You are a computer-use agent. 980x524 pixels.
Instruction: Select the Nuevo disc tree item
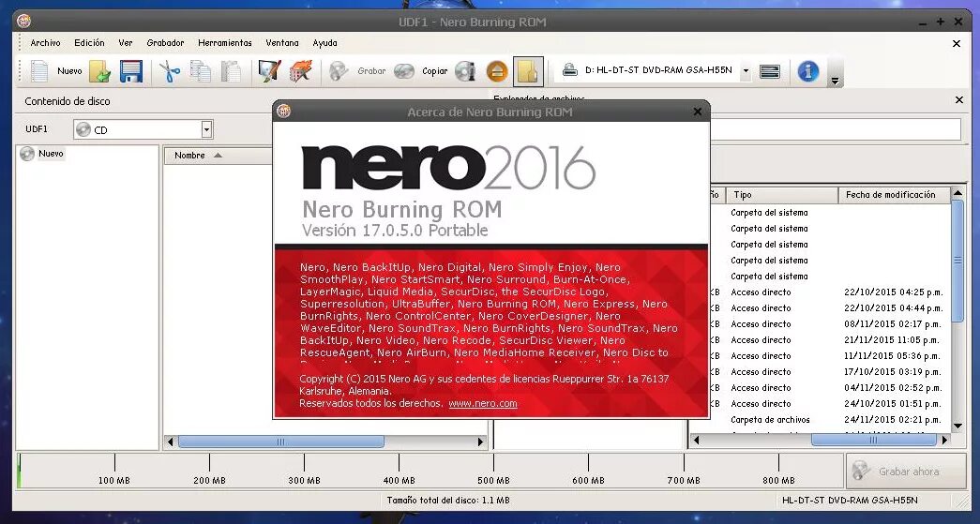(51, 154)
